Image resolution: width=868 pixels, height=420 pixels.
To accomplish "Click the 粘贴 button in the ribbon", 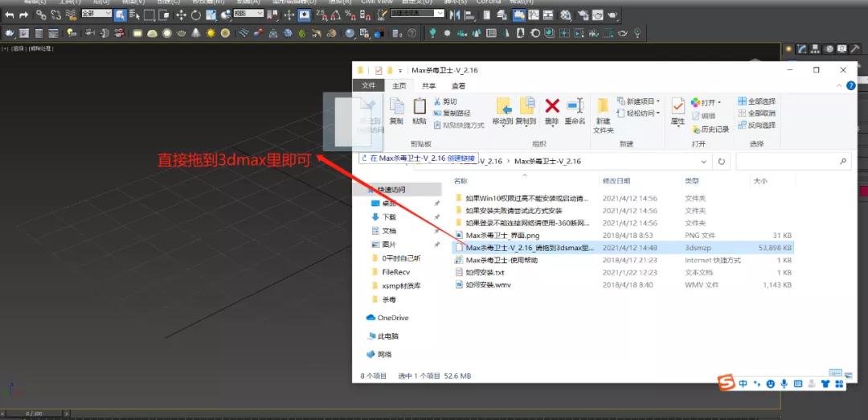I will click(x=420, y=111).
